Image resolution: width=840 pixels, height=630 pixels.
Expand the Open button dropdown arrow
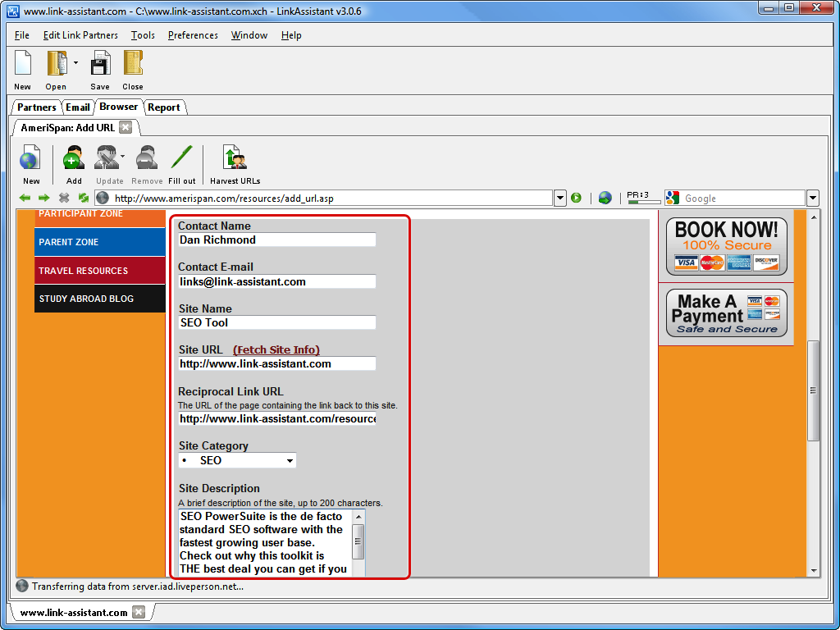click(x=75, y=62)
